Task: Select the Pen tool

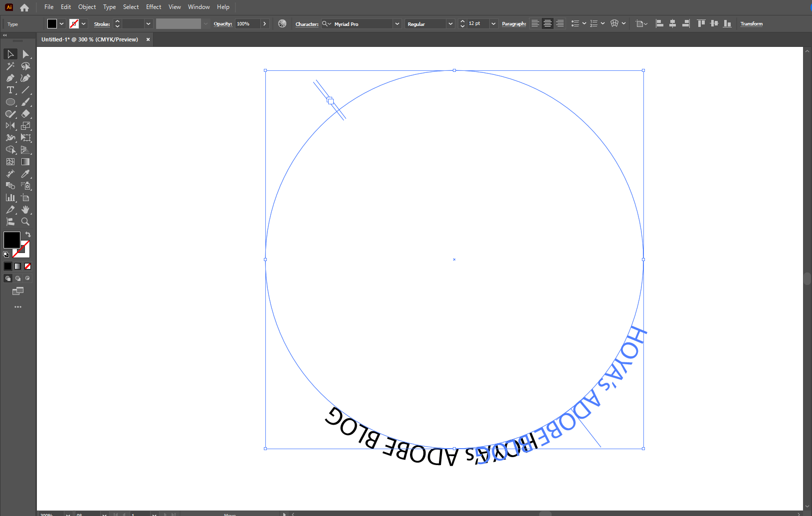Action: [10, 78]
